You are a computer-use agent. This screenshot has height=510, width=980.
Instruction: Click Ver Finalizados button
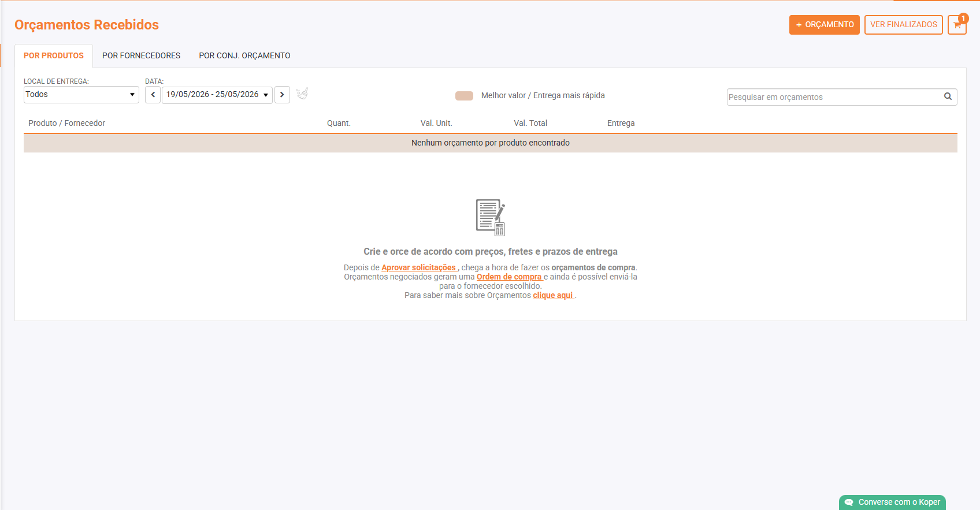904,25
